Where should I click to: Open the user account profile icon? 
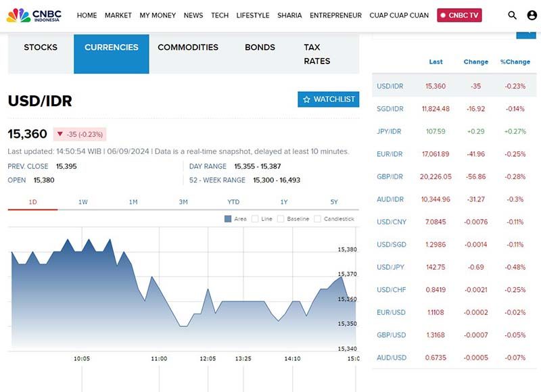(532, 16)
